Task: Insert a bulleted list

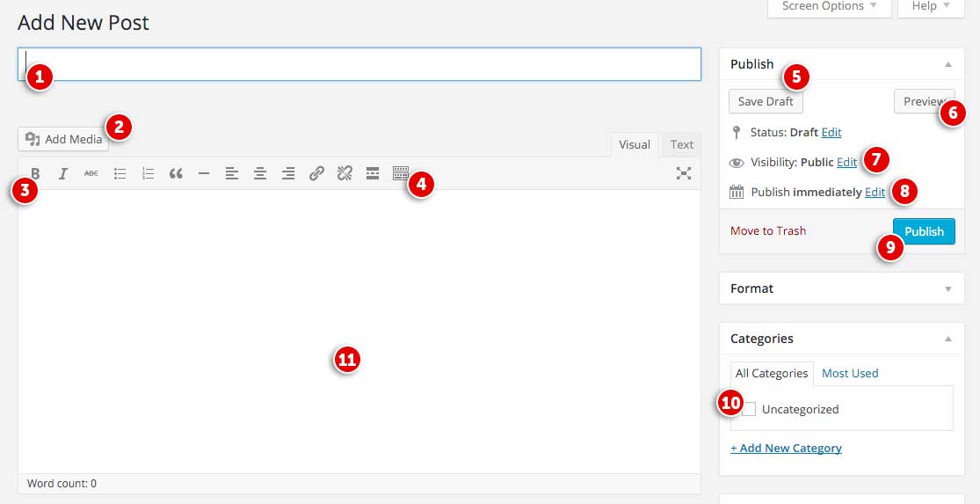Action: pos(120,173)
